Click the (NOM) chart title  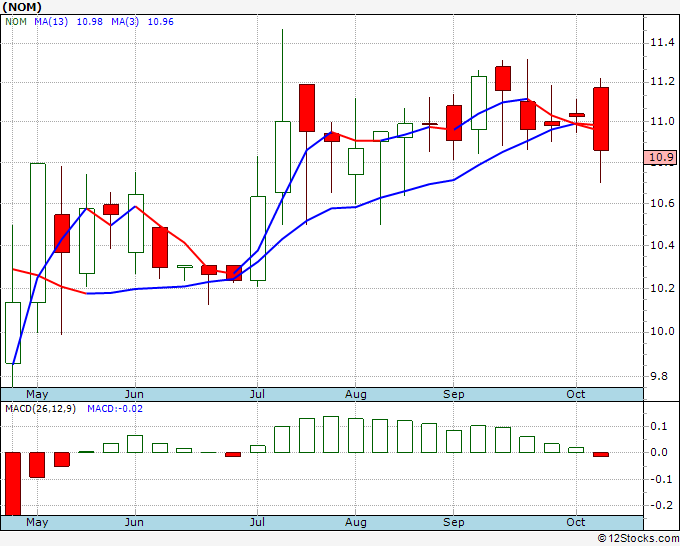22,7
